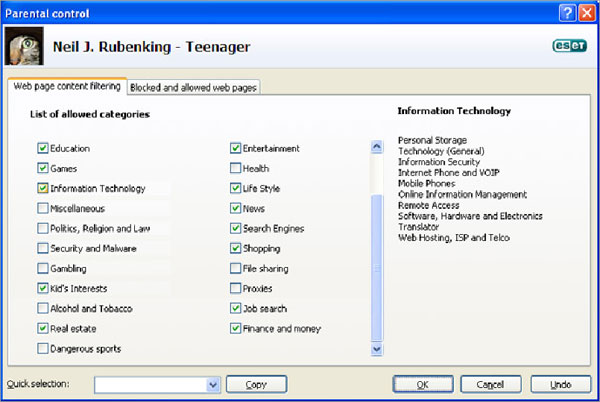Click the Remote Access entry

point(429,205)
